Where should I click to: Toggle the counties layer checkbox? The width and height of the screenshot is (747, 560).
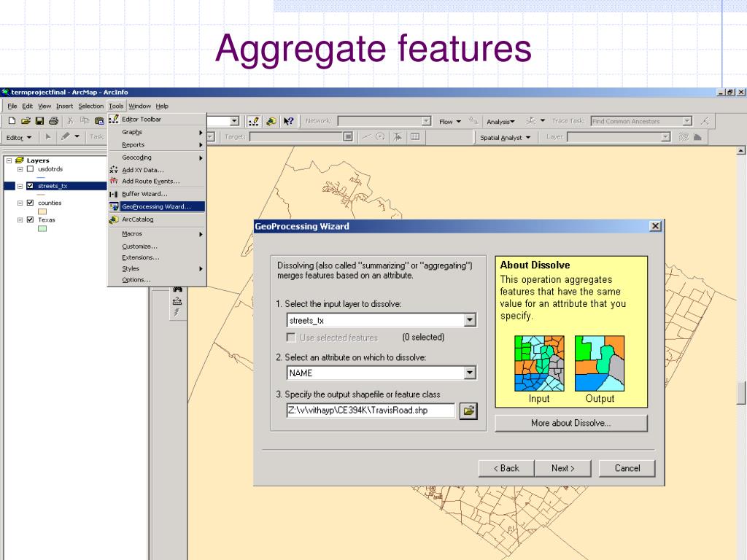30,203
